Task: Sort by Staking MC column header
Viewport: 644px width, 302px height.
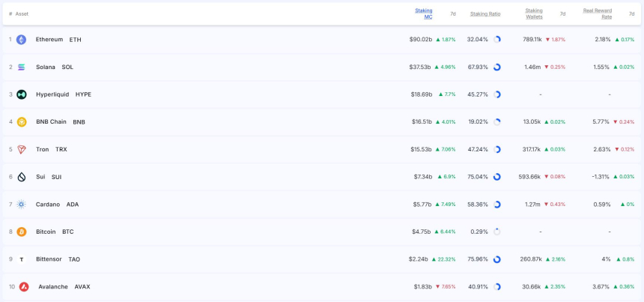Action: (424, 13)
